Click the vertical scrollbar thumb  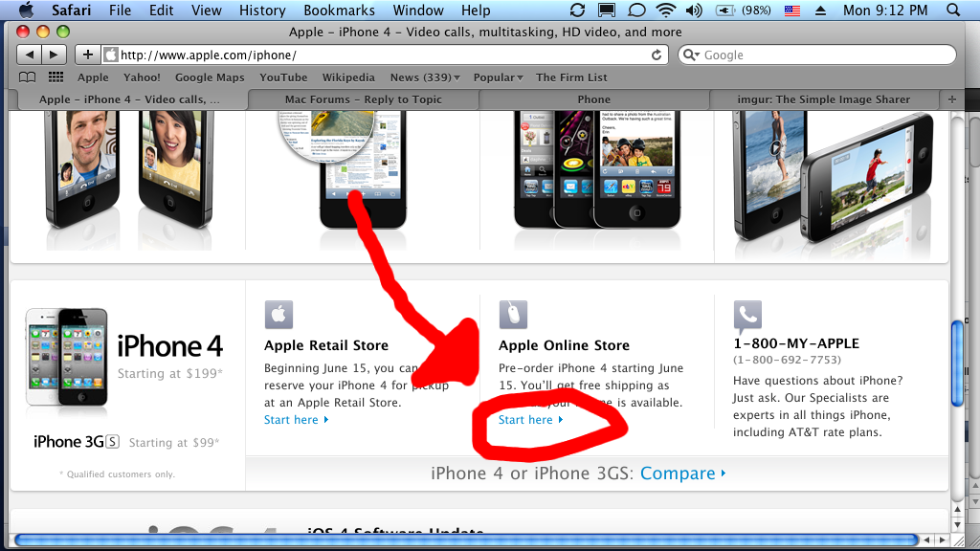coord(957,363)
